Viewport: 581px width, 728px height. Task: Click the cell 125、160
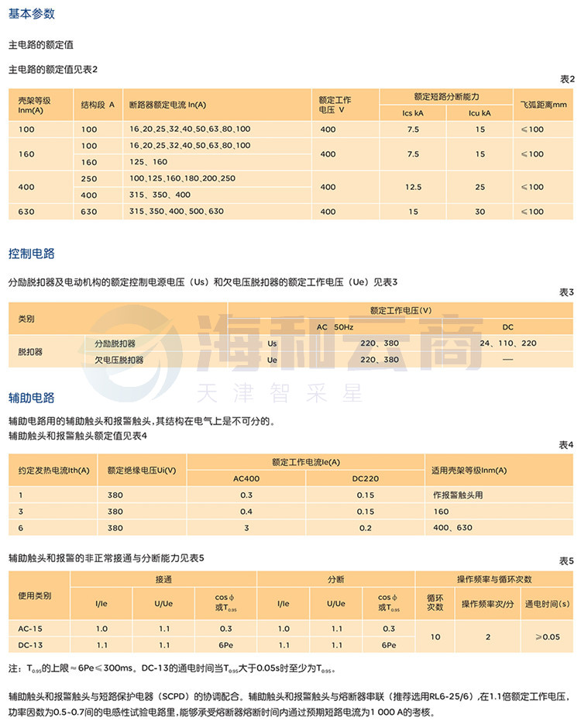(x=148, y=162)
